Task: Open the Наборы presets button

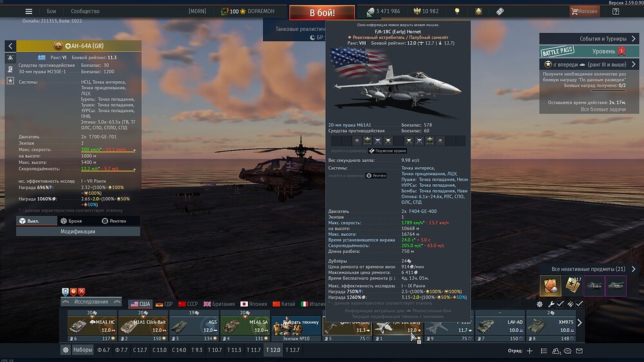Action: click(x=82, y=350)
